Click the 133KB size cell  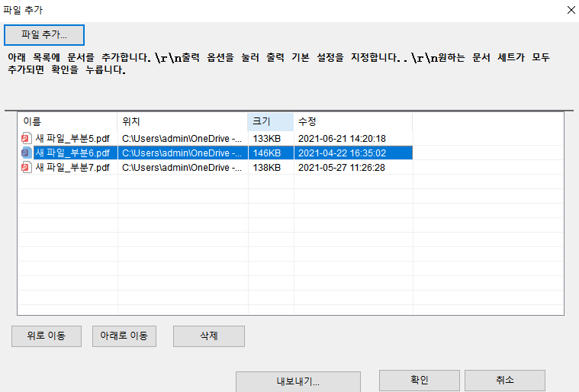(x=266, y=138)
